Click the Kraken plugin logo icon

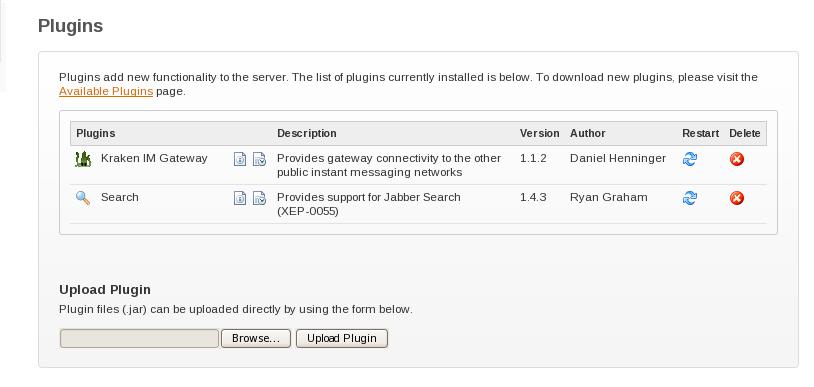coord(83,159)
